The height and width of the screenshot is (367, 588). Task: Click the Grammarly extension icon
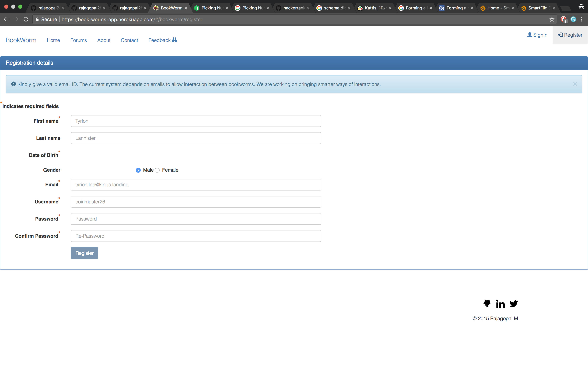(573, 19)
